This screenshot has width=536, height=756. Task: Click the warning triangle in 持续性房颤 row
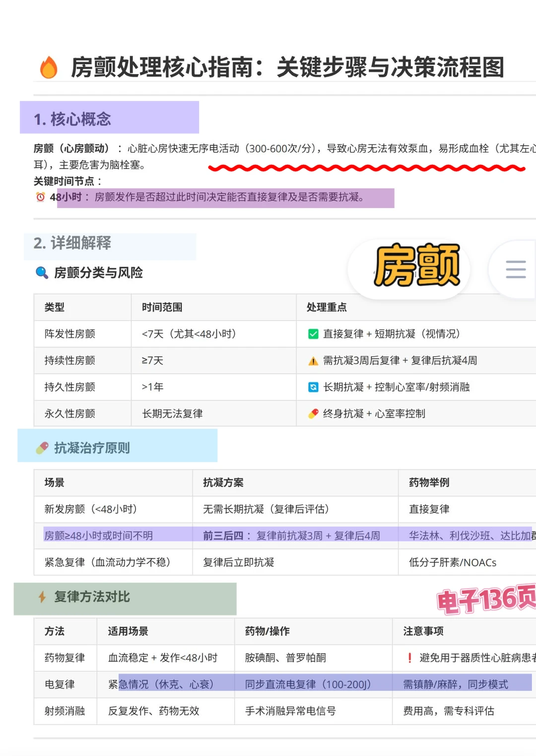pyautogui.click(x=312, y=361)
